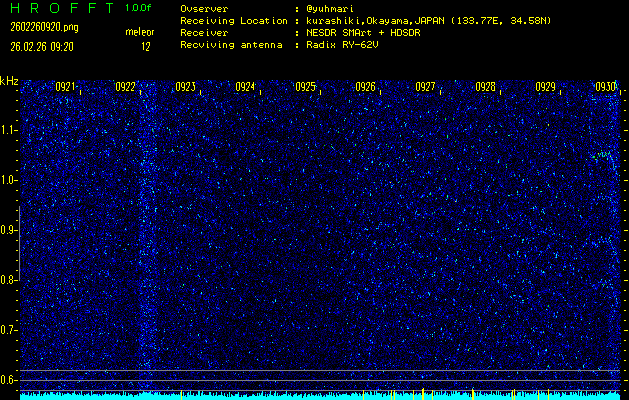Click the 0.7 kHz frequency label
The image size is (629, 400).
pos(9,330)
